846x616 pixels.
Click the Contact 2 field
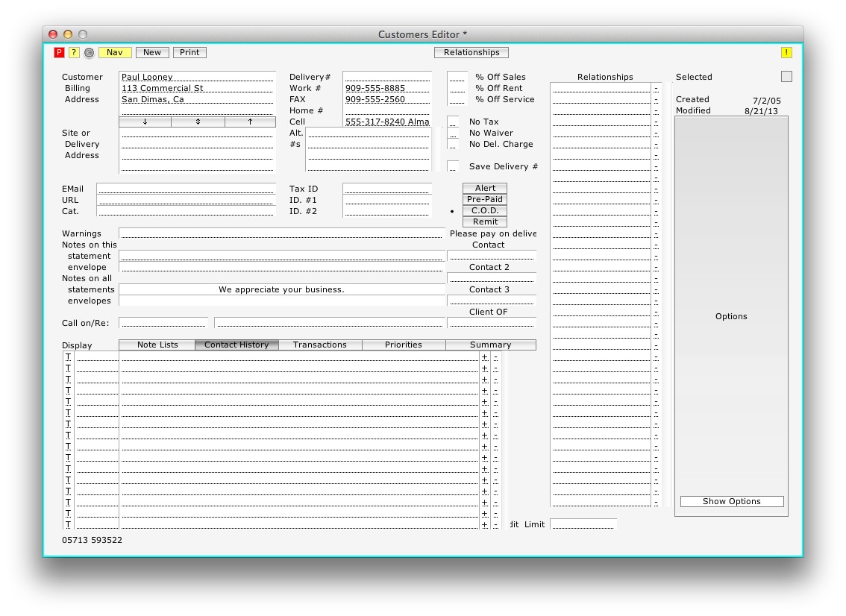click(492, 277)
